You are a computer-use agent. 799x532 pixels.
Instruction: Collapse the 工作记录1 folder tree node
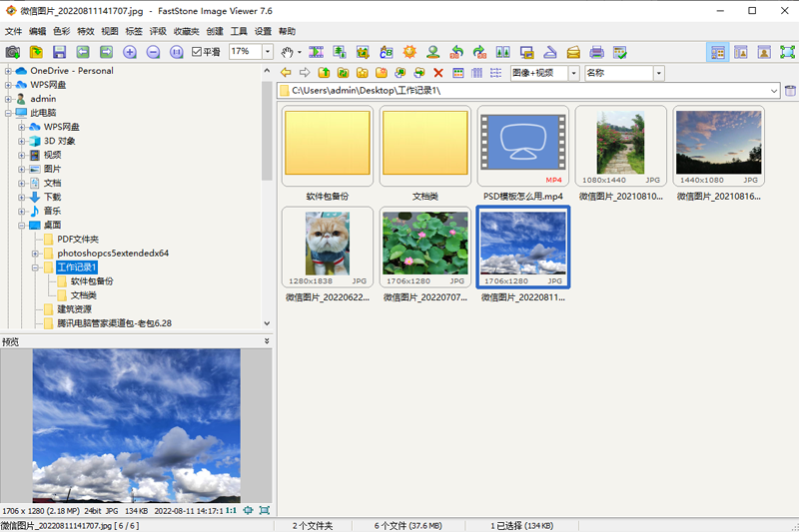click(x=34, y=267)
